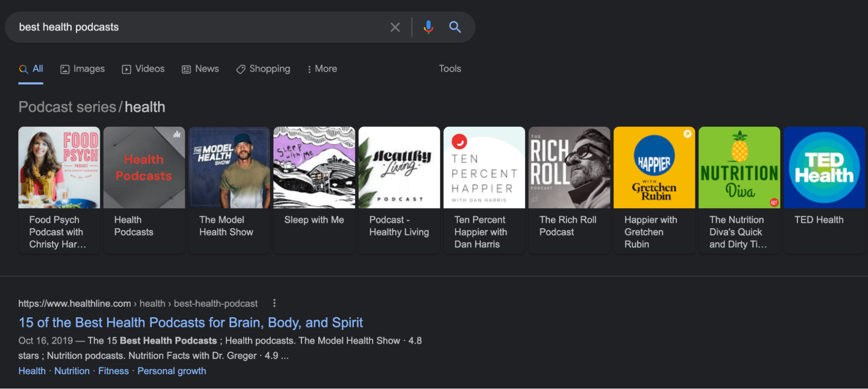Click the Sleep with Me title text

tap(314, 220)
